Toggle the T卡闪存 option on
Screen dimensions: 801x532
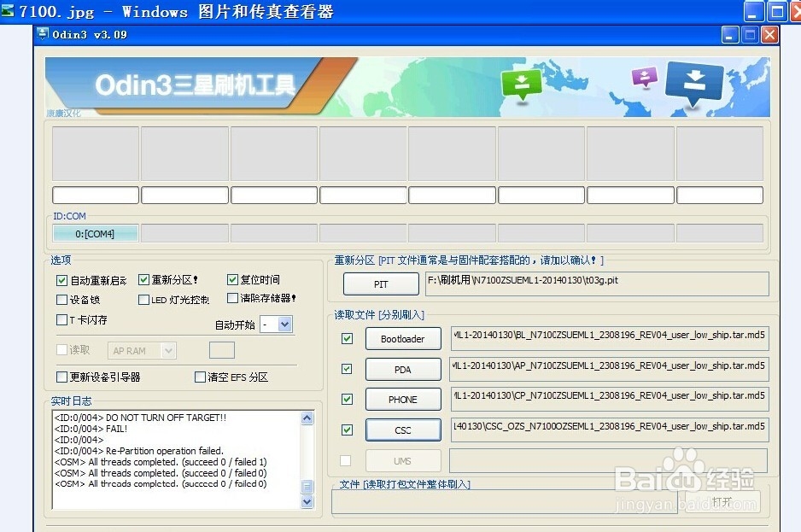pyautogui.click(x=61, y=319)
